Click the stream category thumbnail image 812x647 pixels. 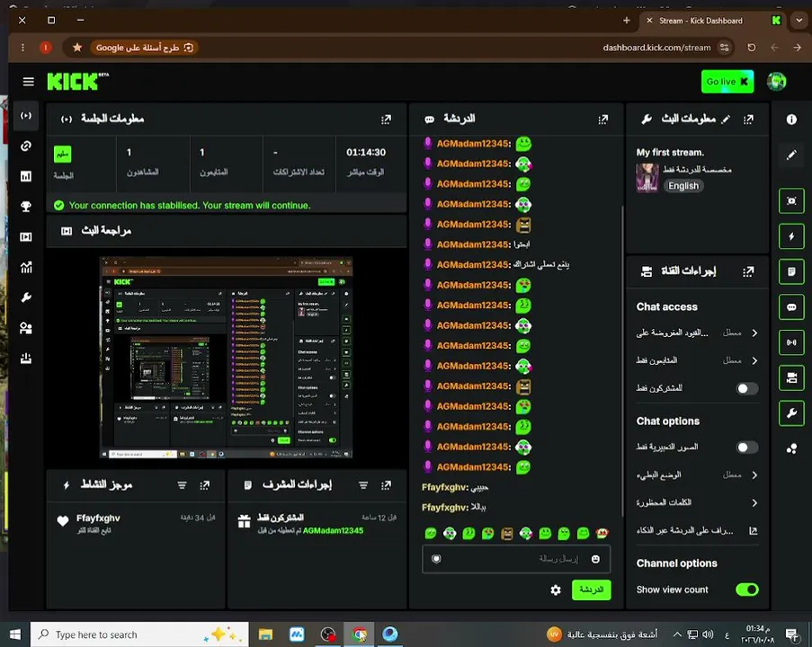(x=647, y=178)
